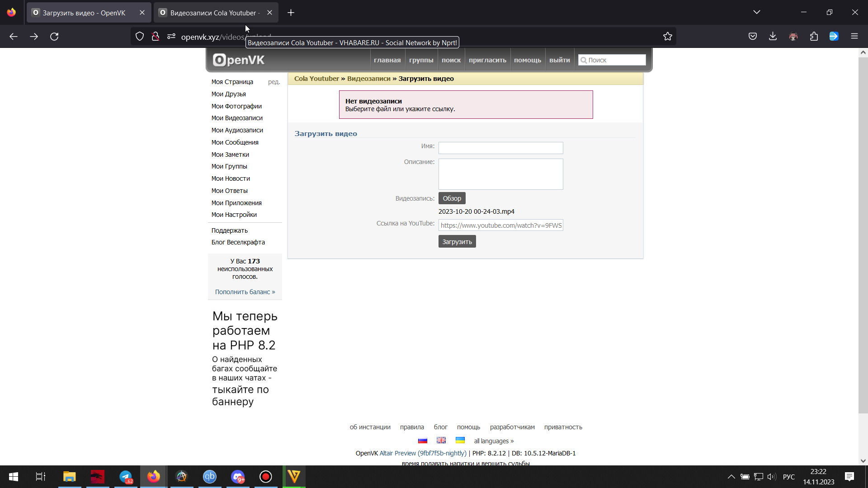Open the группы header menu item

click(421, 60)
